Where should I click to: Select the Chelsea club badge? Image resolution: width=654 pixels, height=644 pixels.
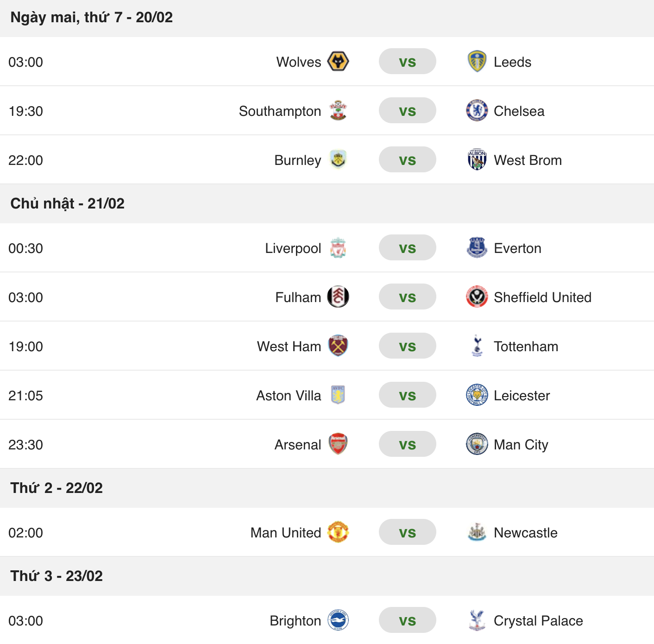click(x=477, y=111)
